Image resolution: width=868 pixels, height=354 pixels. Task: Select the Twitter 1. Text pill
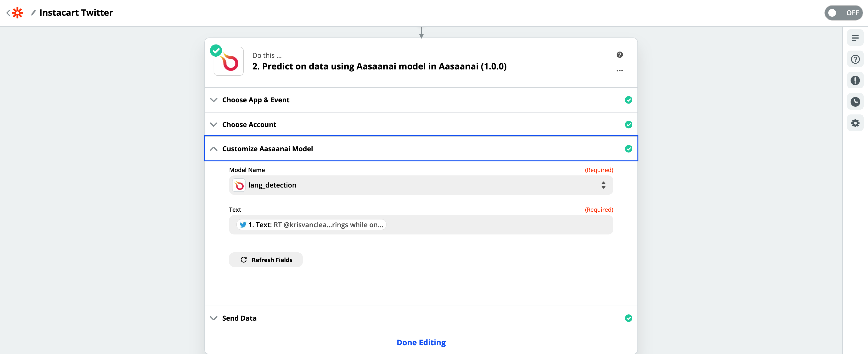coord(311,225)
